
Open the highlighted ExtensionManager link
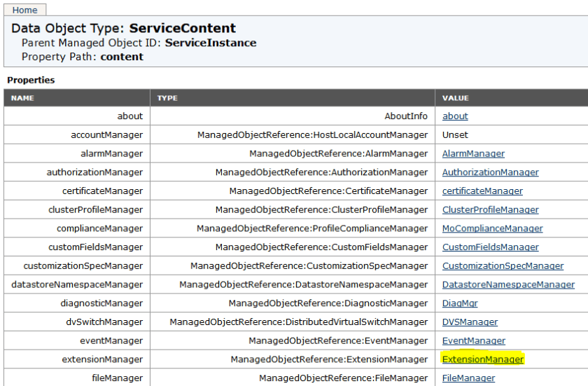tap(482, 359)
